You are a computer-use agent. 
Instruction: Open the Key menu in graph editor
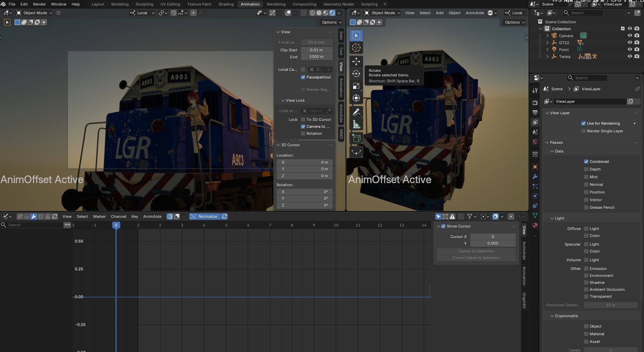(x=135, y=216)
